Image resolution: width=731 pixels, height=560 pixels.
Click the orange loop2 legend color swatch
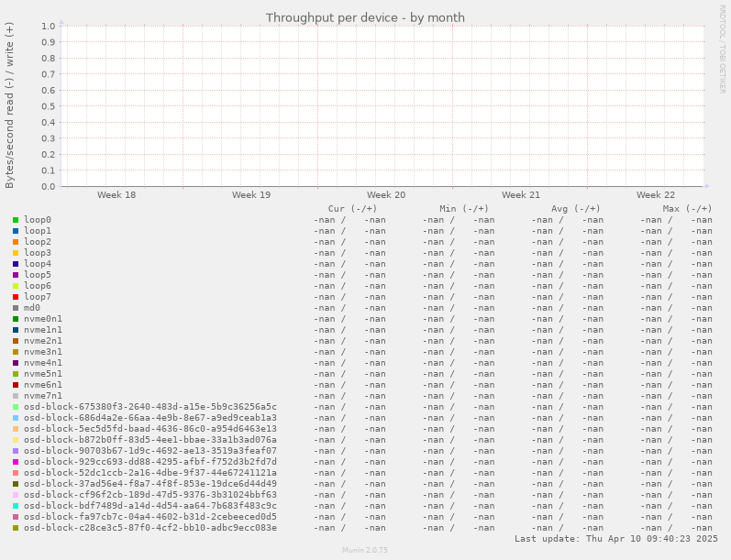tap(16, 242)
